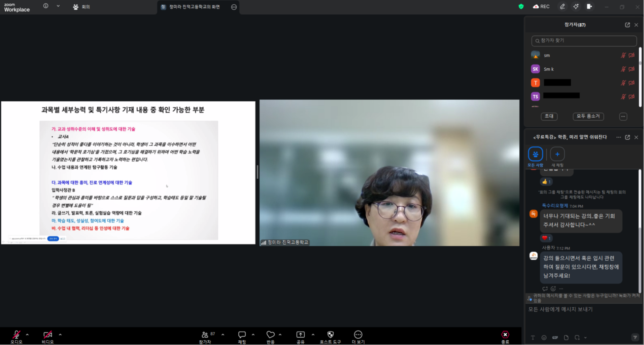Click the pen annotate icon in title bar
The width and height of the screenshot is (644, 345).
coord(562,6)
